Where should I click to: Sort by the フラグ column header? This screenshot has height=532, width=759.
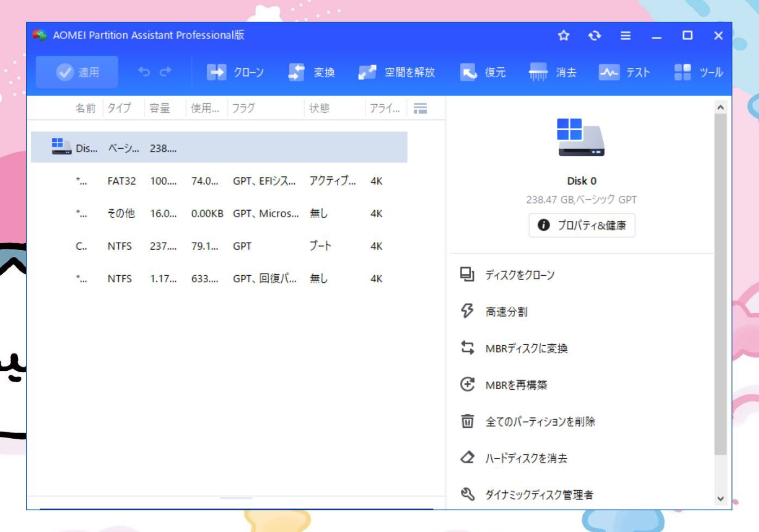243,108
